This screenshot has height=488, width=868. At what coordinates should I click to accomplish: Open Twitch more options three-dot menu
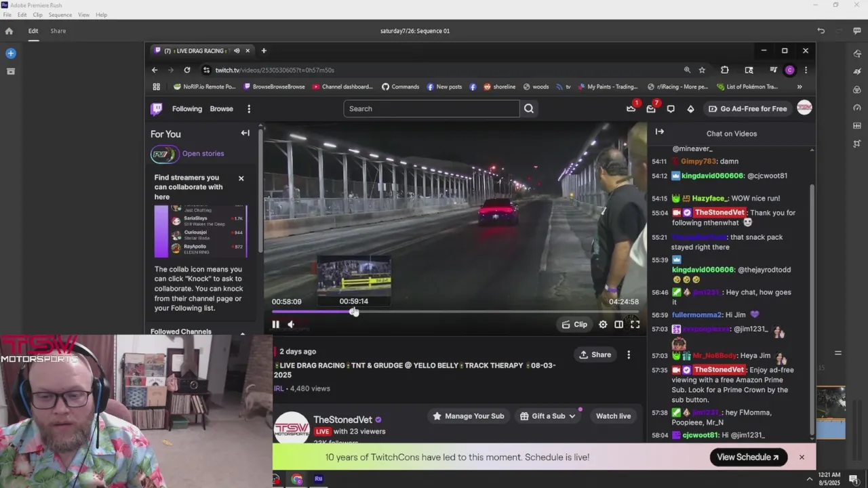pos(249,108)
